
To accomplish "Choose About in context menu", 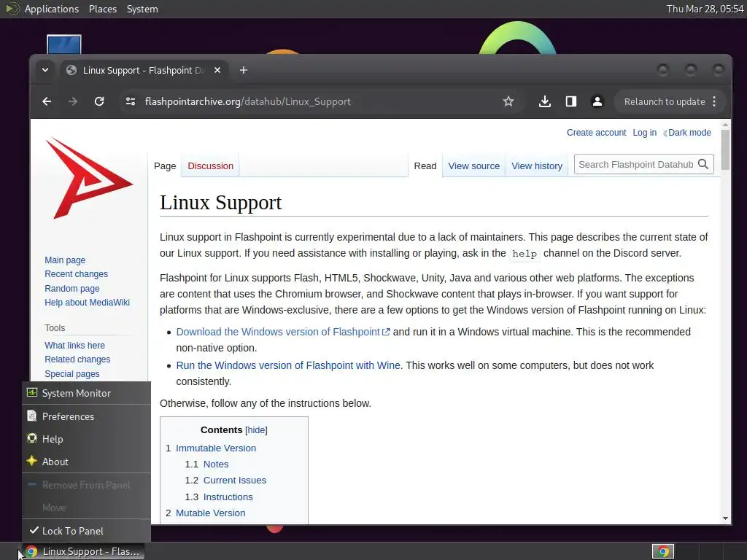I will pos(86,462).
